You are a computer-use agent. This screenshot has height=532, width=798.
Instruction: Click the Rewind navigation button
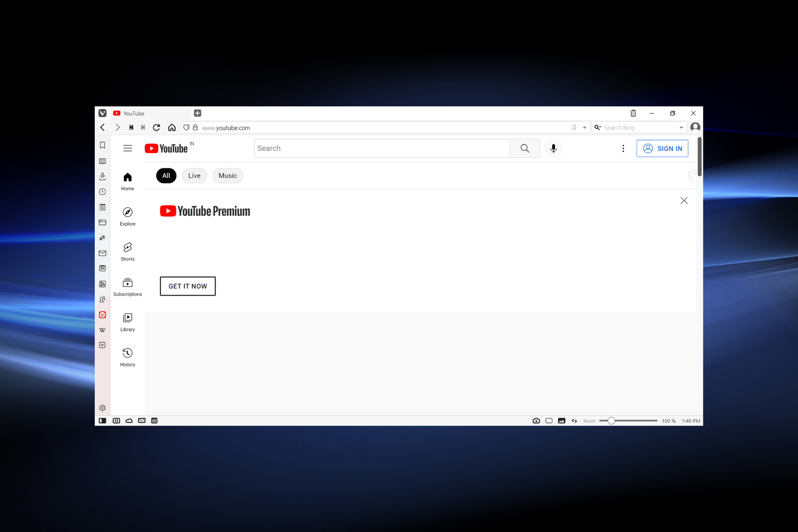pyautogui.click(x=131, y=127)
